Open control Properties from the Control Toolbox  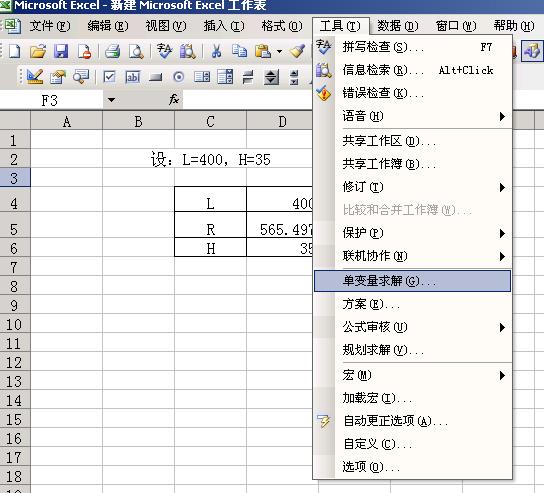click(58, 77)
